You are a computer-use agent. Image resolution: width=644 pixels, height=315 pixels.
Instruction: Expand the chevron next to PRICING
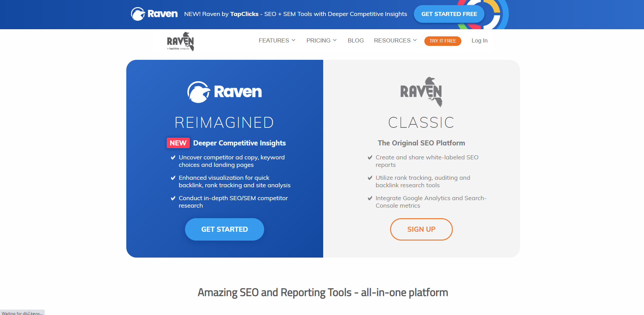click(335, 40)
